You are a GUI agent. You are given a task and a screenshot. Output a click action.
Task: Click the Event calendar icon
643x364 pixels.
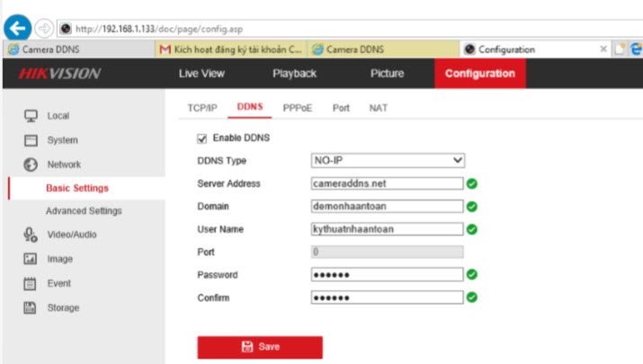point(30,284)
